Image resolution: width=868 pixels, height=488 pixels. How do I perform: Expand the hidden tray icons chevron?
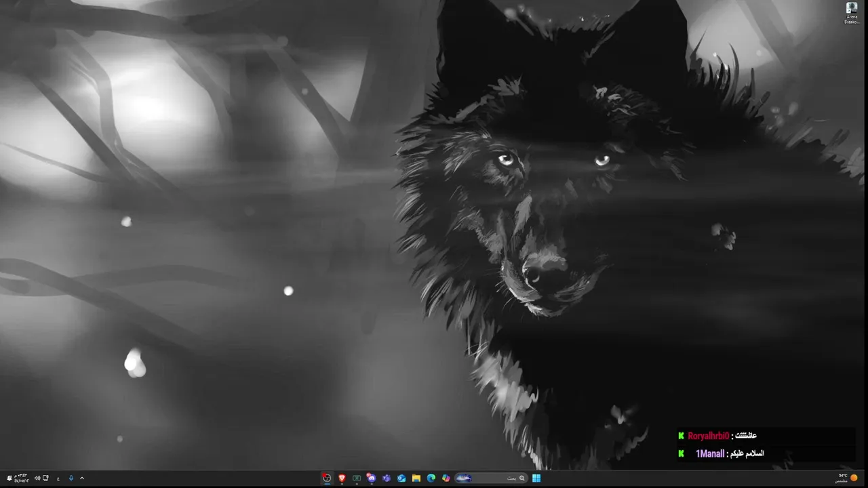[82, 478]
